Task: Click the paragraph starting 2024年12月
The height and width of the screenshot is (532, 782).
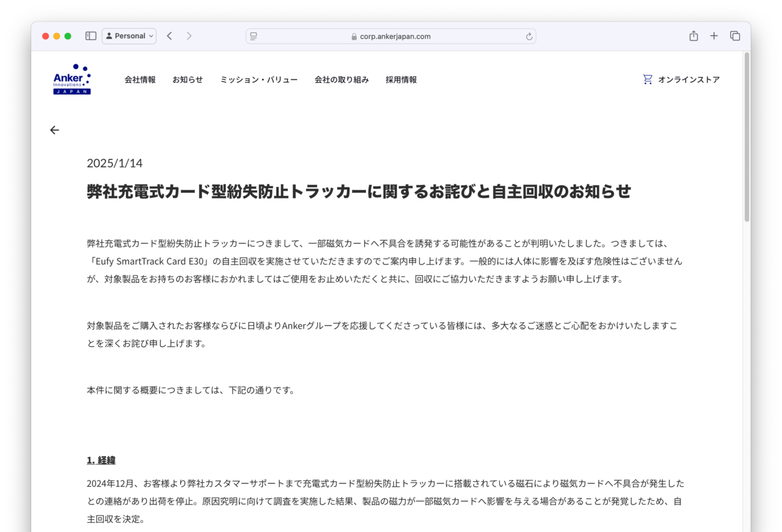Action: pyautogui.click(x=386, y=501)
